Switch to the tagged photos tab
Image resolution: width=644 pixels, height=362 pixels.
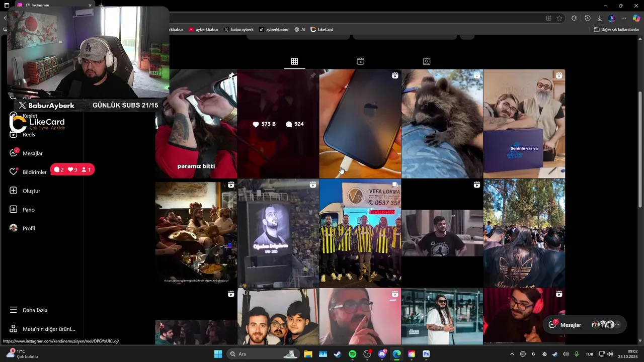point(427,61)
